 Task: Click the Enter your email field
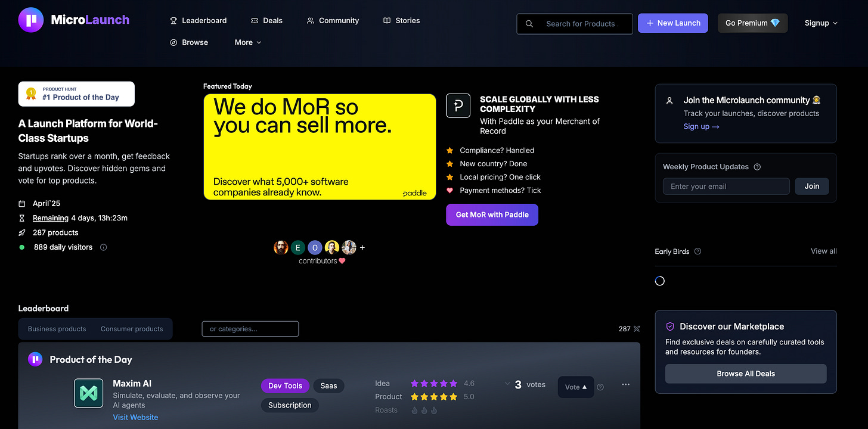[x=726, y=186]
